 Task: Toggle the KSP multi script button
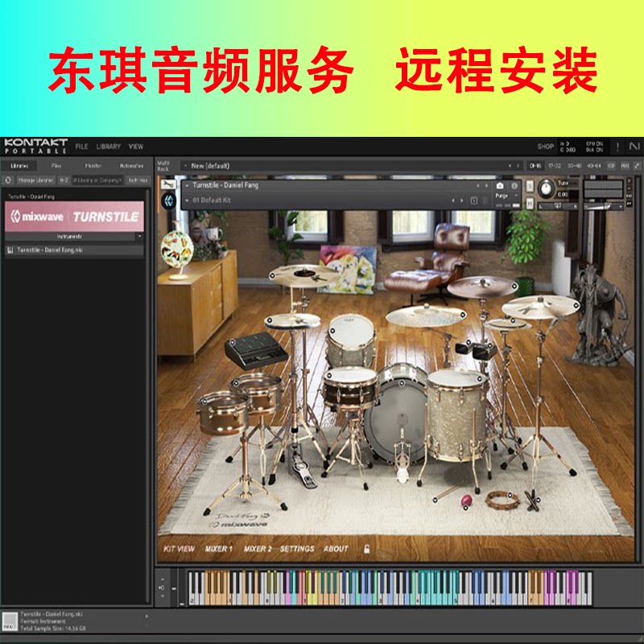click(612, 166)
